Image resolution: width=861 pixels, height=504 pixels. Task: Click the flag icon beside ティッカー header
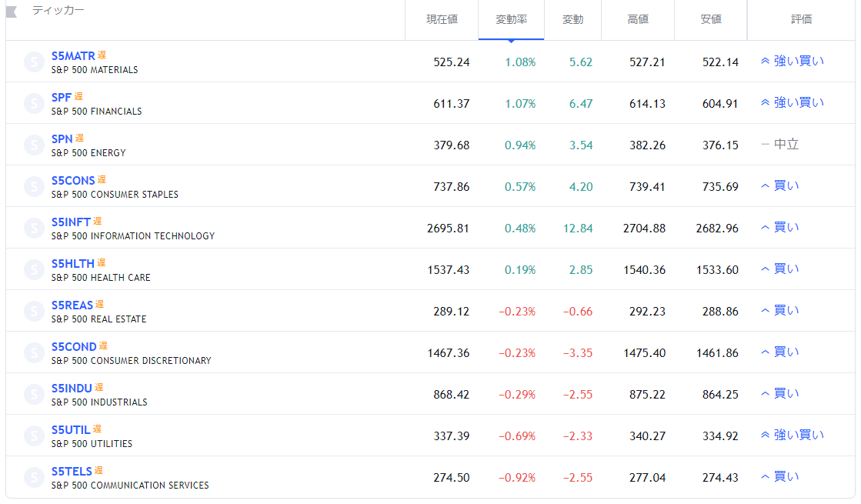click(12, 12)
